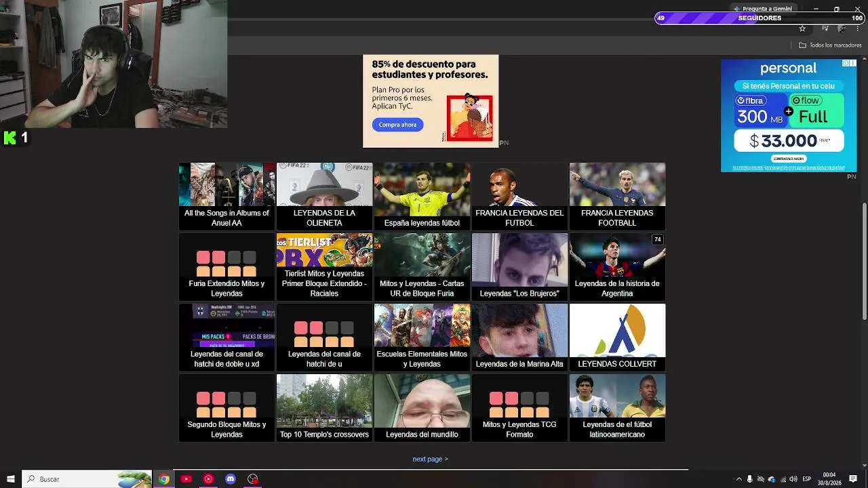Viewport: 868px width, 488px height.
Task: Open Leyendas de la historia de Argentina
Action: point(617,266)
